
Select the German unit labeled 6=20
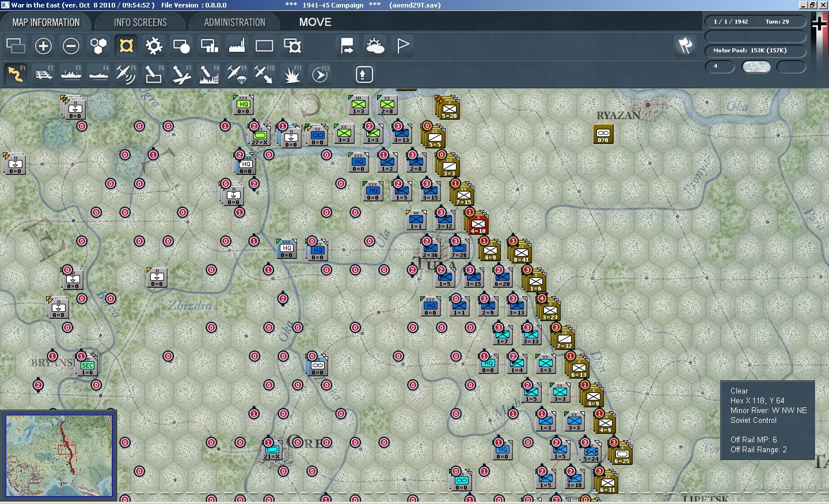click(502, 277)
